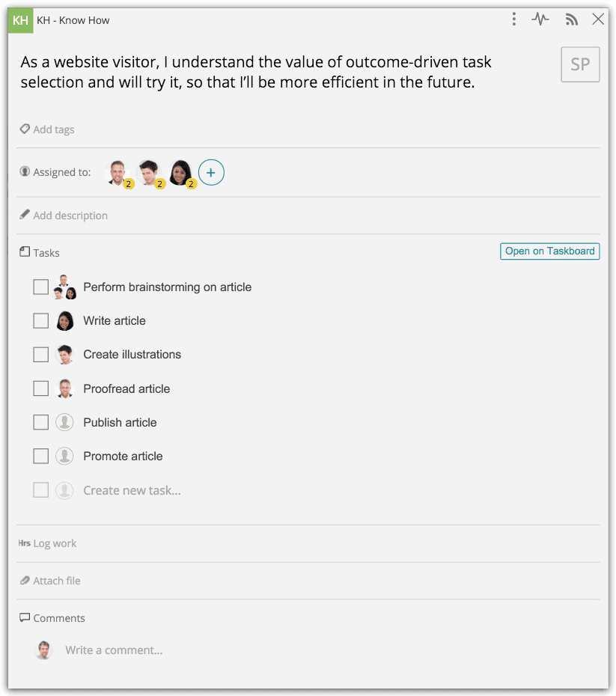Mark Promote article task as done
The height and width of the screenshot is (696, 616).
[x=41, y=456]
